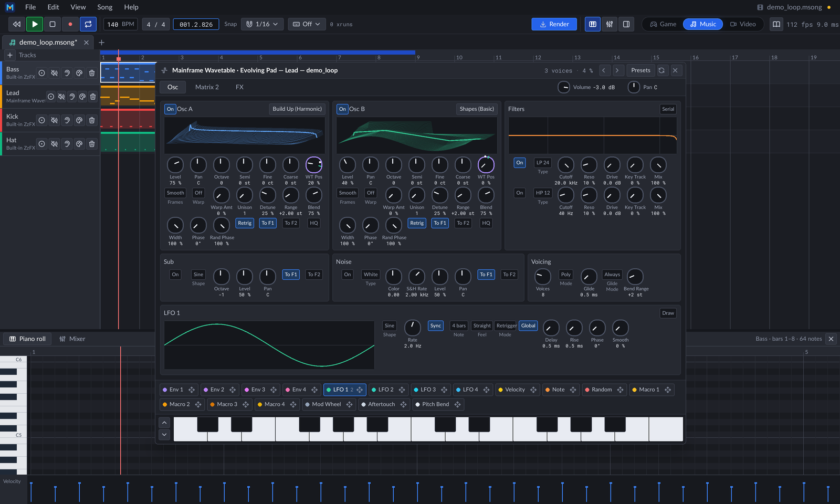Switch to Video mode
This screenshot has height=504, width=840.
[x=743, y=24]
